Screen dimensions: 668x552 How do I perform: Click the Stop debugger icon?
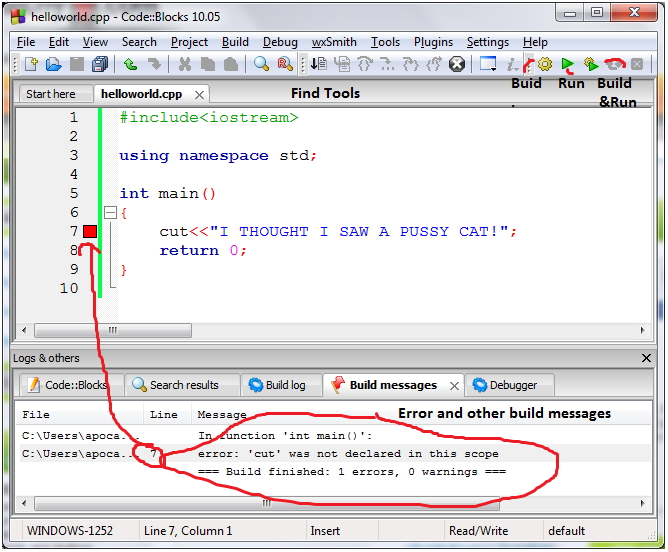click(457, 64)
